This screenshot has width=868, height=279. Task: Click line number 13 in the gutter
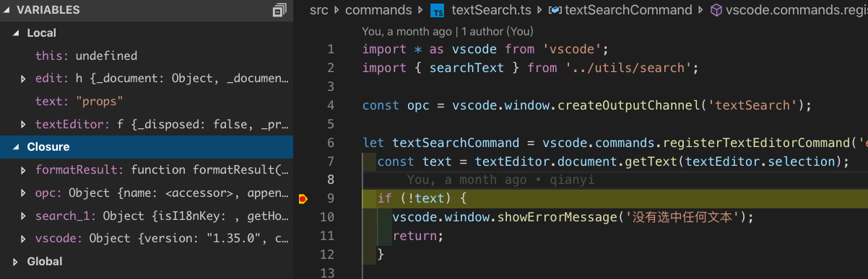point(329,273)
